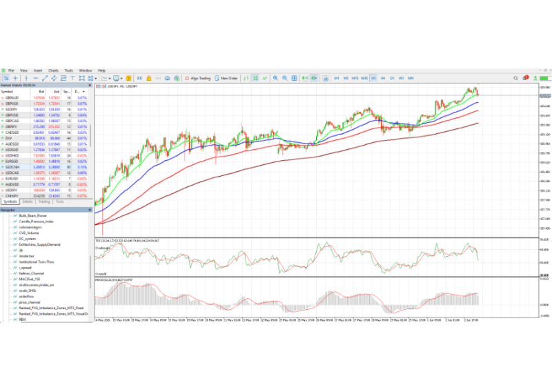Screen dimensions: 552x392
Task: Open the Window menu
Action: [x=85, y=70]
